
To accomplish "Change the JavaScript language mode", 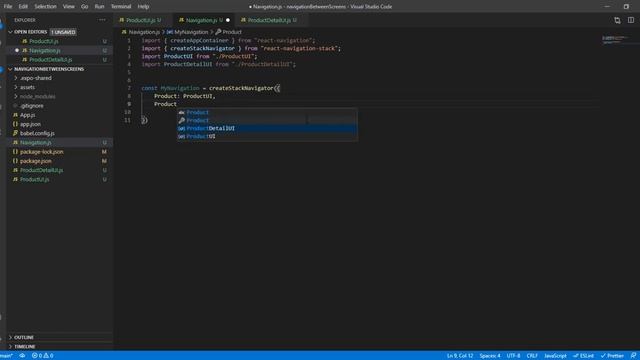I will pyautogui.click(x=555, y=356).
